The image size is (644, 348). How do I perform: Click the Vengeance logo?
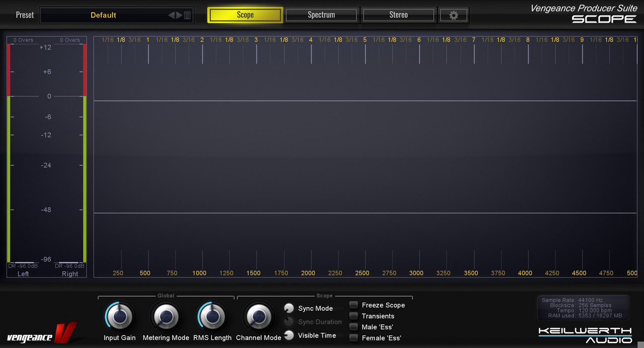coord(42,333)
